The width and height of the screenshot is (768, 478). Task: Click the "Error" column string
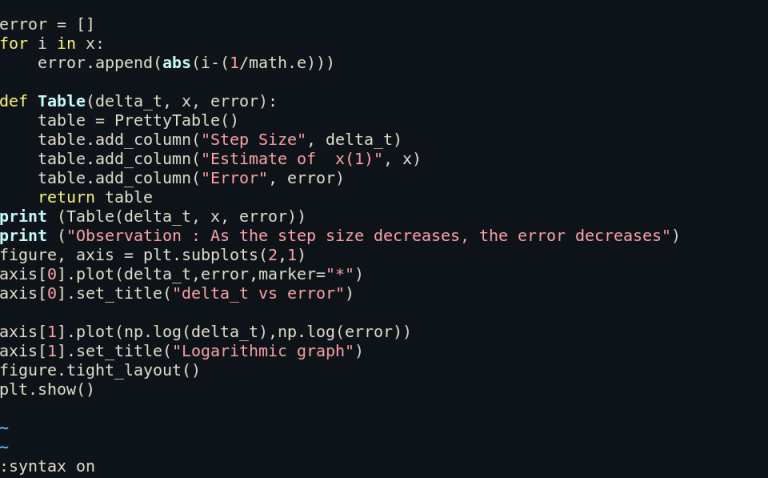click(235, 178)
